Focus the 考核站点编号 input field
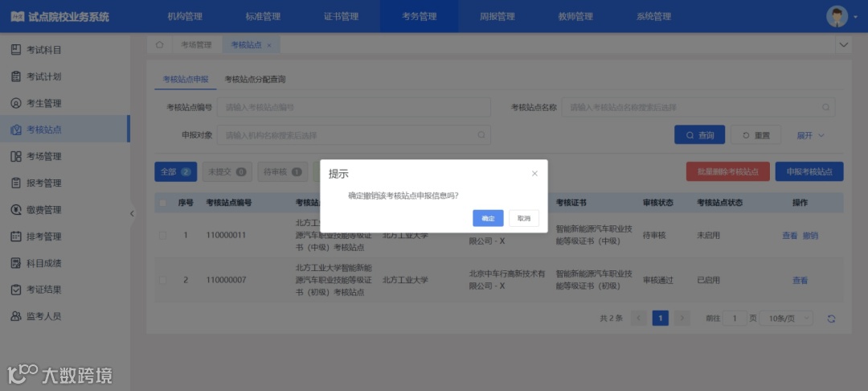The height and width of the screenshot is (391, 868). coord(354,108)
